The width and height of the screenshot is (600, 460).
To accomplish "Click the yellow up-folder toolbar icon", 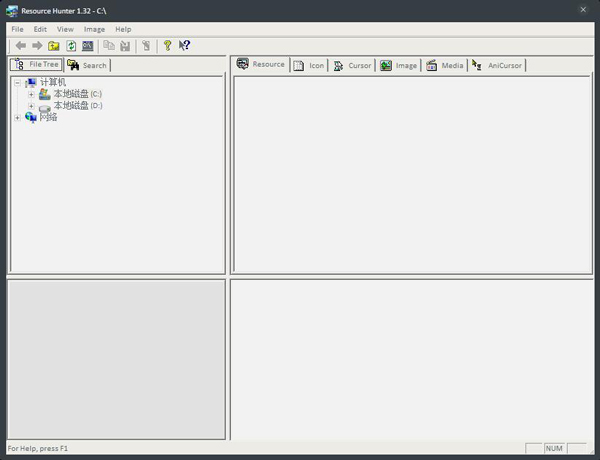I will tap(54, 46).
